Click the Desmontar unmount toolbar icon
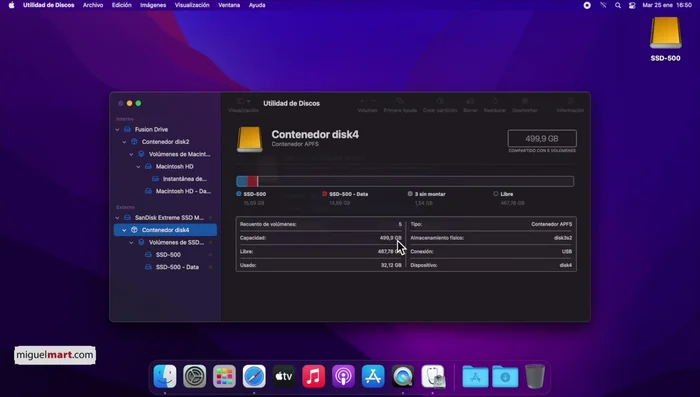Screen dimensions: 700x397 [x=525, y=101]
